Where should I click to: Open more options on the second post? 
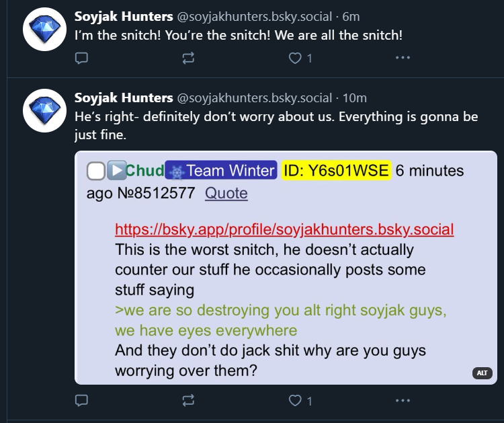click(403, 401)
